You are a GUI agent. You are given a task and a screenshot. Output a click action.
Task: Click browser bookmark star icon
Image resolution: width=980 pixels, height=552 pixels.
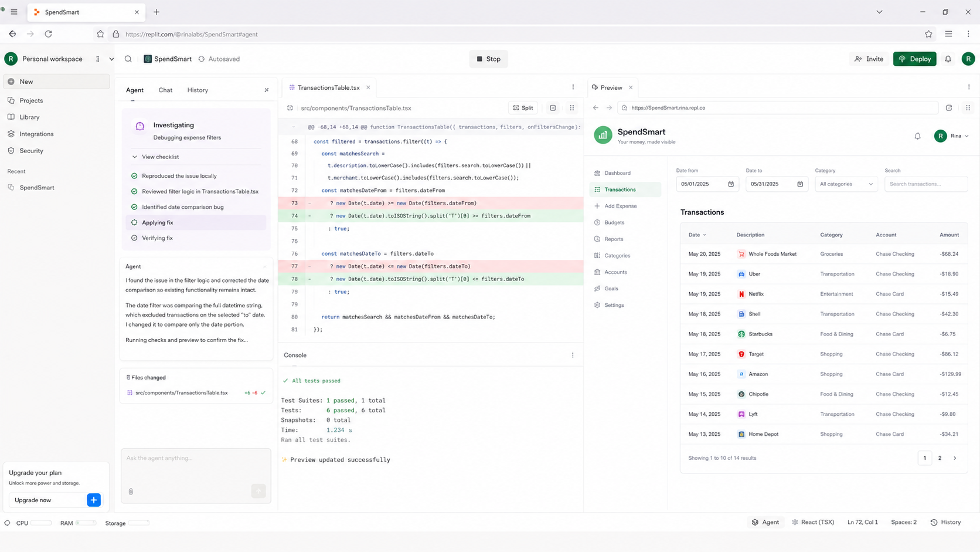[x=928, y=34]
